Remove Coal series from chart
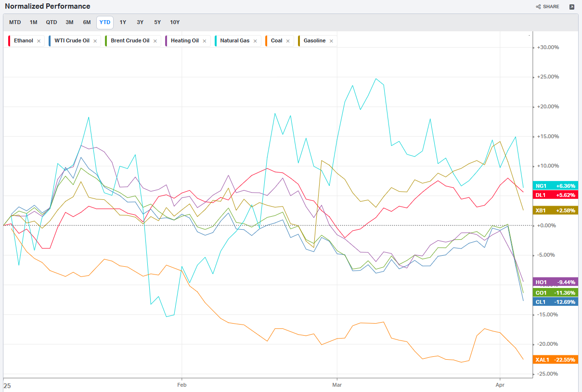Screen dimensions: 582x392 point(288,41)
